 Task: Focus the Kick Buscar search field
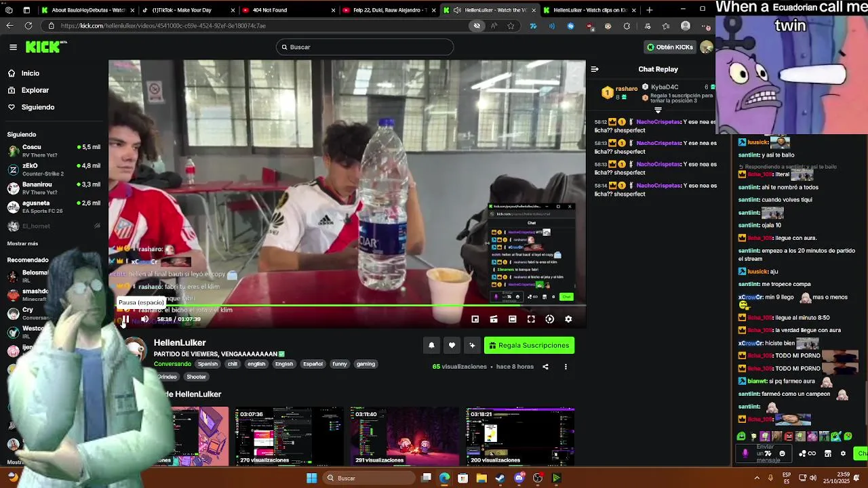pyautogui.click(x=365, y=47)
